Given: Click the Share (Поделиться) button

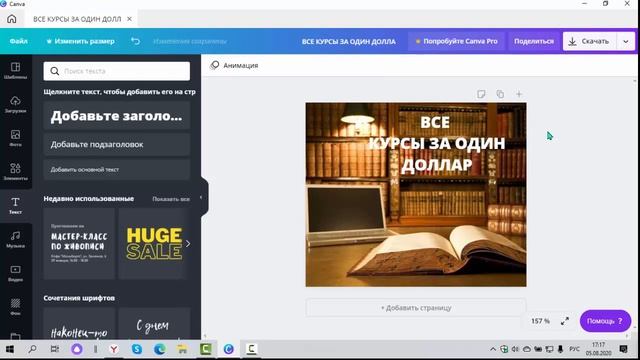Looking at the screenshot, I should [x=534, y=41].
